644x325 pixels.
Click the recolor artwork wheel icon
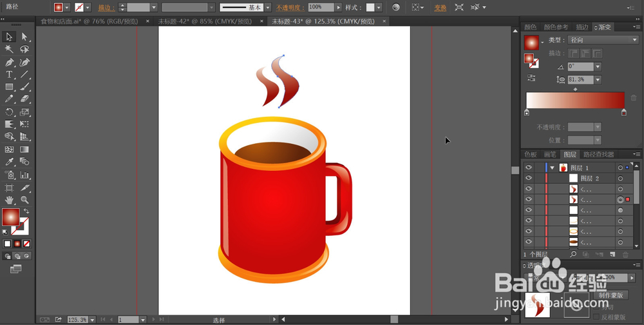[395, 7]
